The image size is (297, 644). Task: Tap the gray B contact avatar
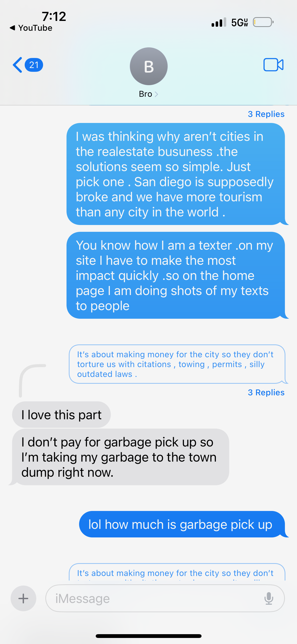tap(149, 66)
